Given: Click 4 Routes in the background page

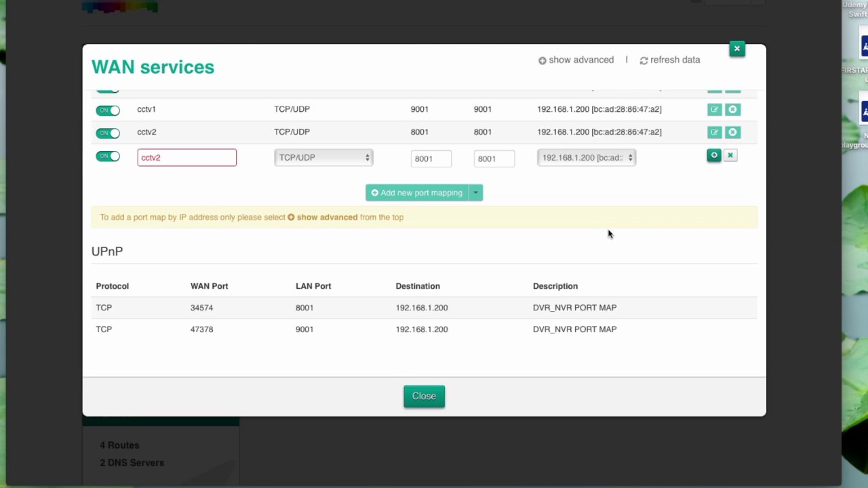Looking at the screenshot, I should tap(119, 445).
